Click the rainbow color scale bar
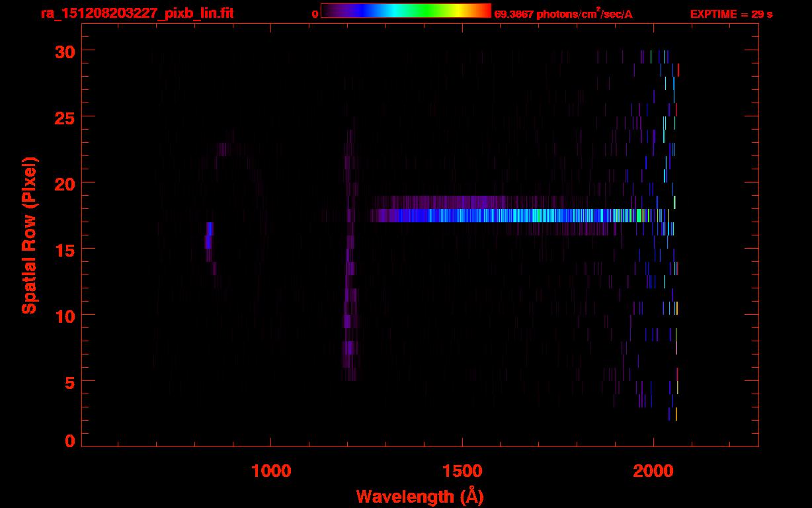The width and height of the screenshot is (812, 508). pyautogui.click(x=406, y=11)
